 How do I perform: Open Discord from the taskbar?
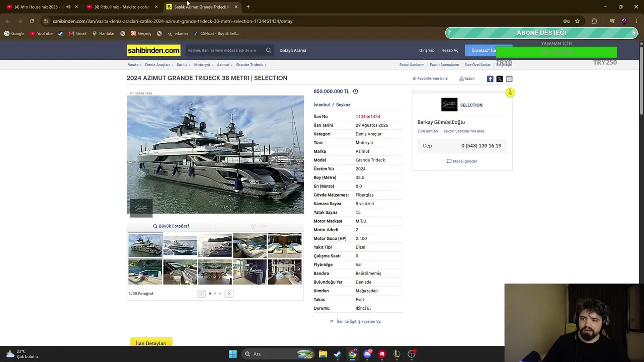pos(367,354)
